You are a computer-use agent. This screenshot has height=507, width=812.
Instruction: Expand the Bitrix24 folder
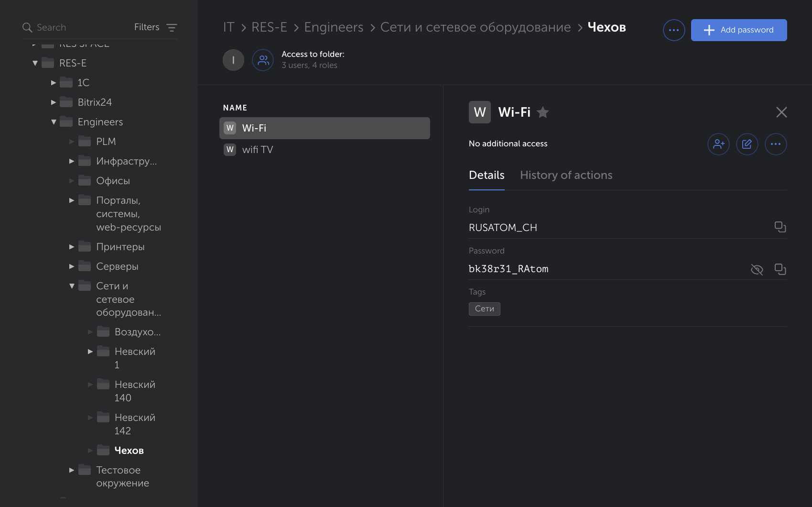[54, 102]
